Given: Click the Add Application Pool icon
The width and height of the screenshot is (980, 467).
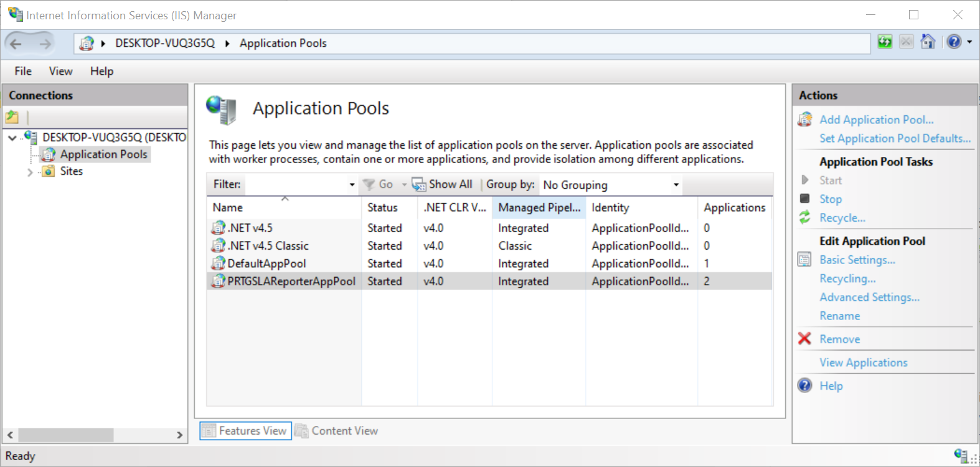Looking at the screenshot, I should pyautogui.click(x=805, y=119).
